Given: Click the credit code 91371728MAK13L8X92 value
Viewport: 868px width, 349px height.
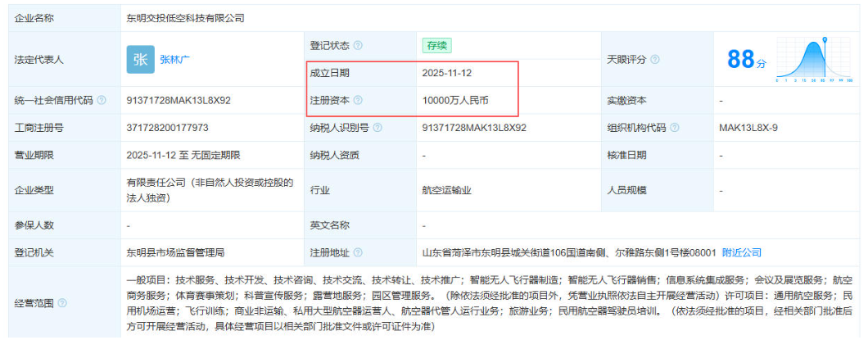Looking at the screenshot, I should click(179, 101).
